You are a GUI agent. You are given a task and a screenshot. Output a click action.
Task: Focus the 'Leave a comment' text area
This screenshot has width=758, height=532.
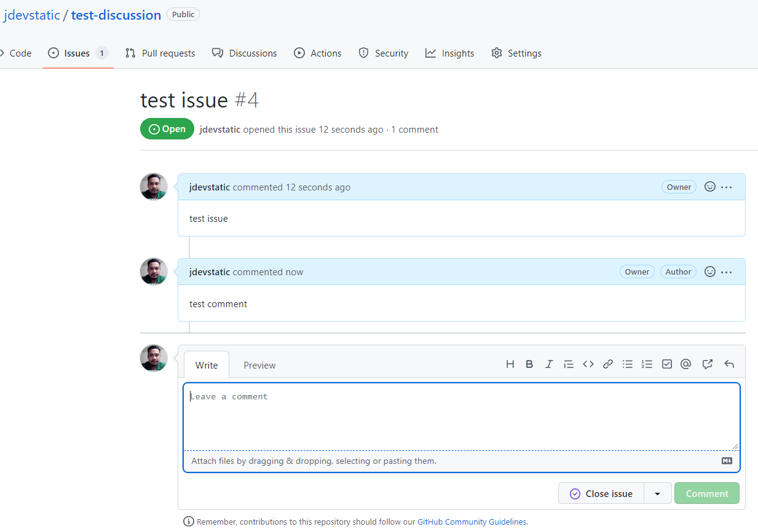462,417
